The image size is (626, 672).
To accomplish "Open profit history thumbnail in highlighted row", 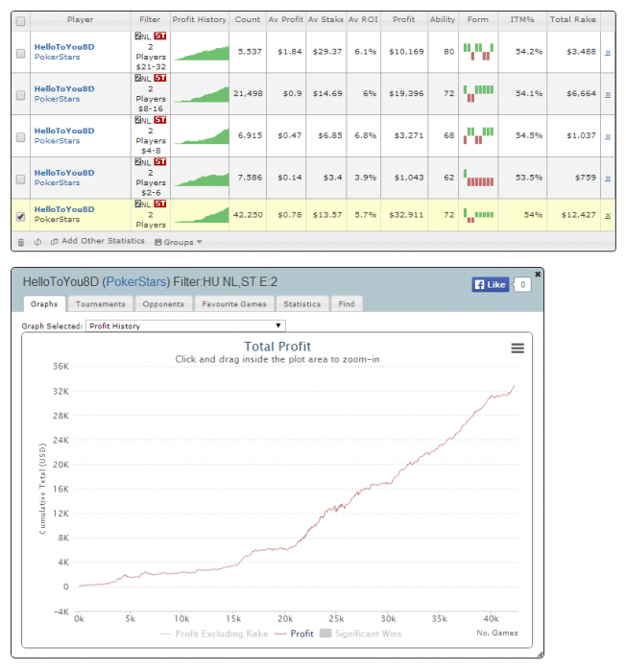I will coord(202,215).
